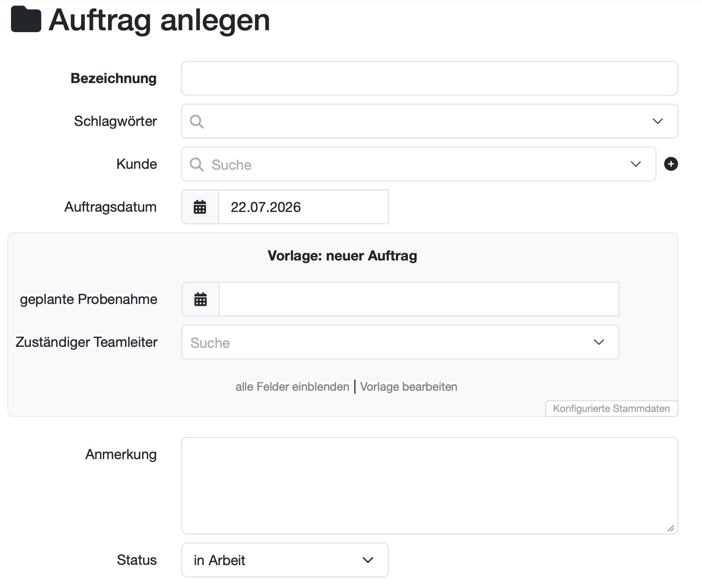
Task: Click the Auftragsdatum field showing 22.07.2026
Action: click(x=303, y=207)
